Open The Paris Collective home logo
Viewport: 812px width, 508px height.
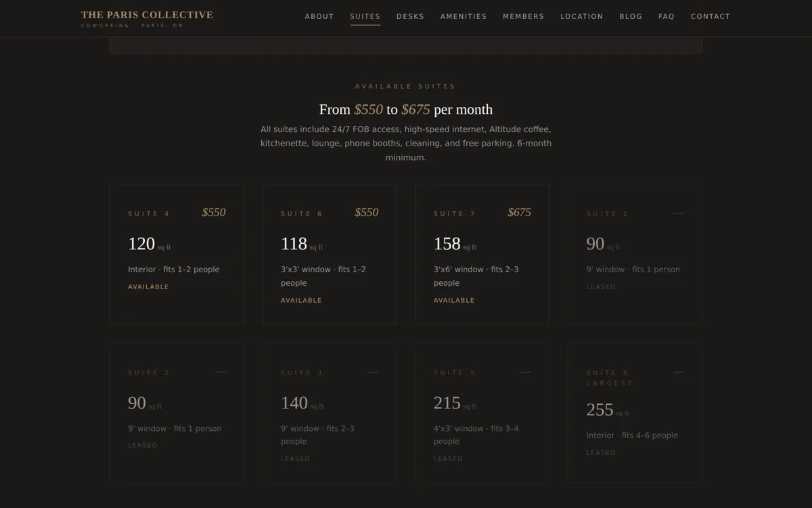point(147,18)
